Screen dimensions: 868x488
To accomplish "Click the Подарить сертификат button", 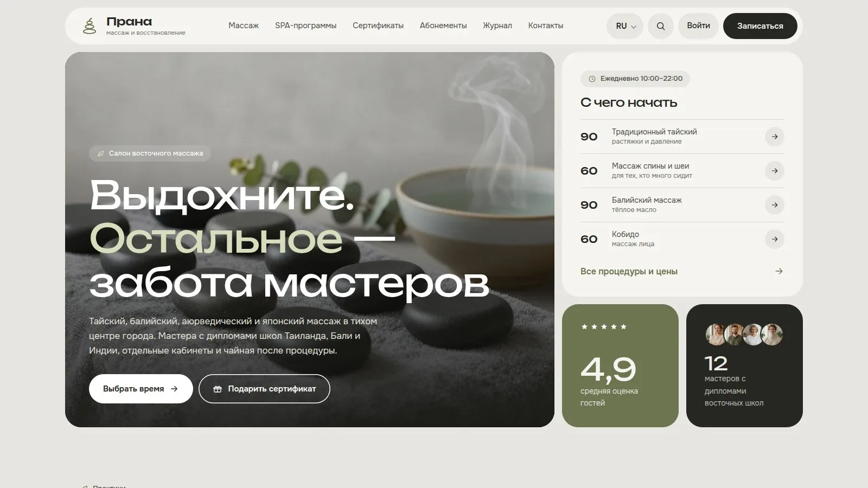I will tap(264, 389).
